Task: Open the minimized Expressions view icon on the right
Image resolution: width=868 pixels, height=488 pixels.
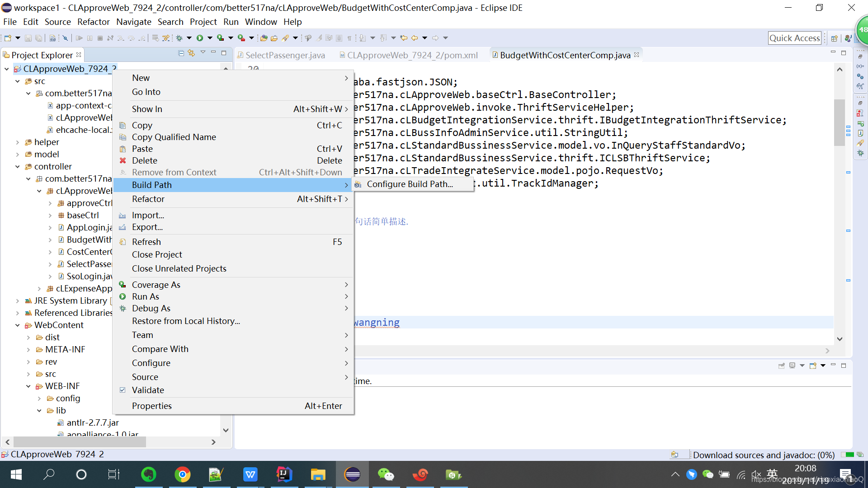Action: pyautogui.click(x=861, y=85)
